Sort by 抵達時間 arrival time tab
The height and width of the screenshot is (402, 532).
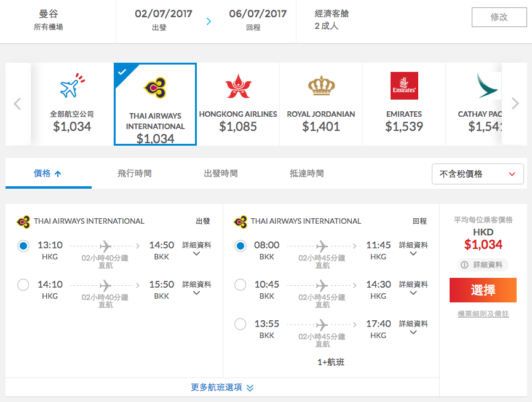pos(307,173)
